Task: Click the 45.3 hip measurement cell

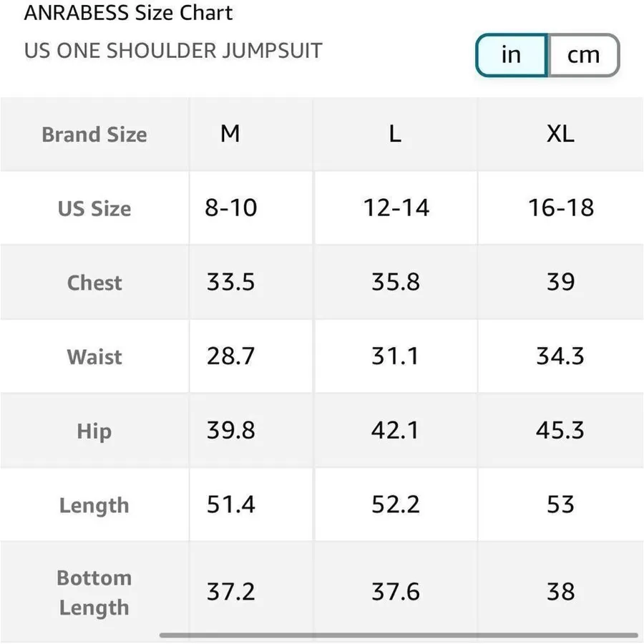Action: coord(560,431)
